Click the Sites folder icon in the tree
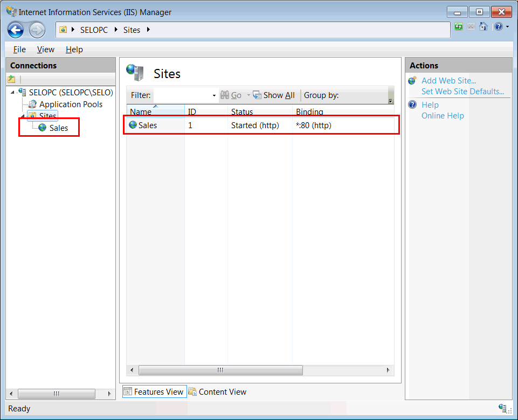 [32, 115]
